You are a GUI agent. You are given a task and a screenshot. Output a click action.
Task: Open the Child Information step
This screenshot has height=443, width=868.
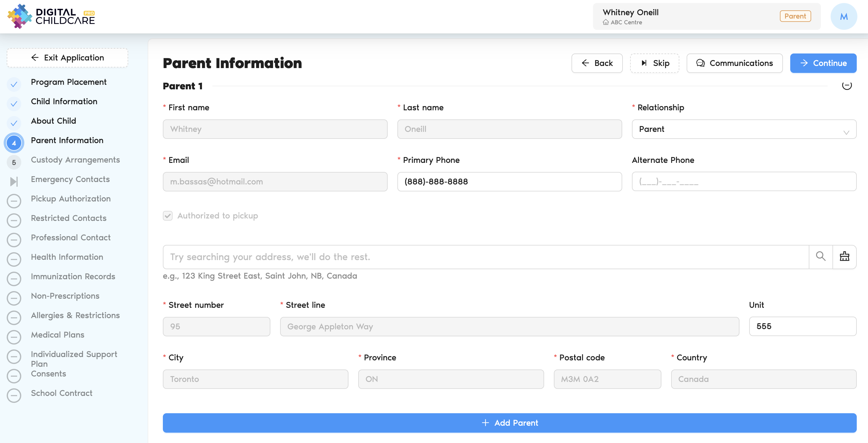tap(64, 101)
